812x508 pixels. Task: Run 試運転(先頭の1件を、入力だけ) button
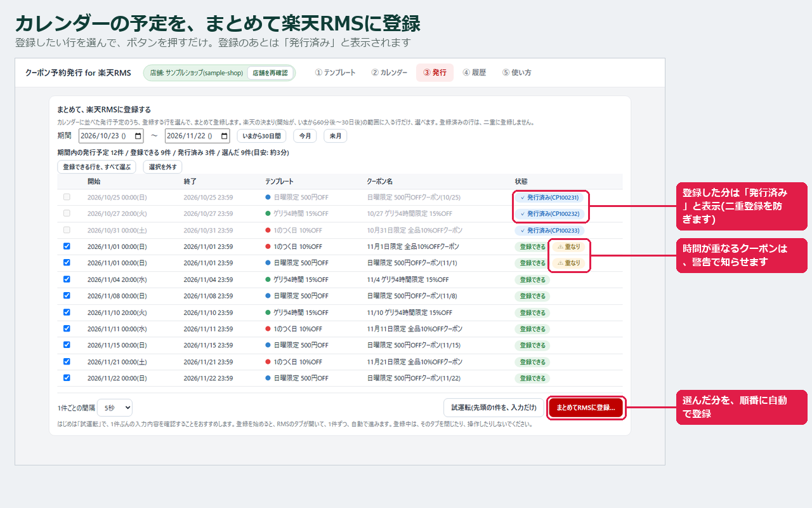(494, 408)
